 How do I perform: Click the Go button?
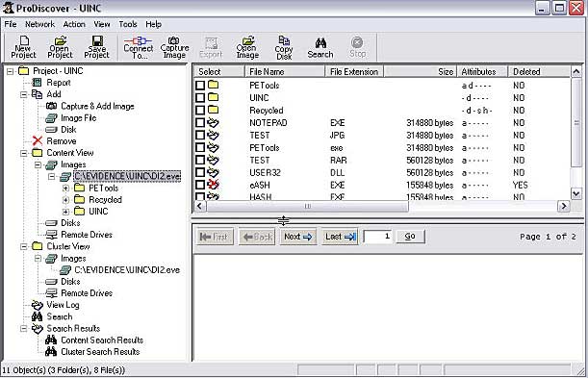(x=410, y=237)
